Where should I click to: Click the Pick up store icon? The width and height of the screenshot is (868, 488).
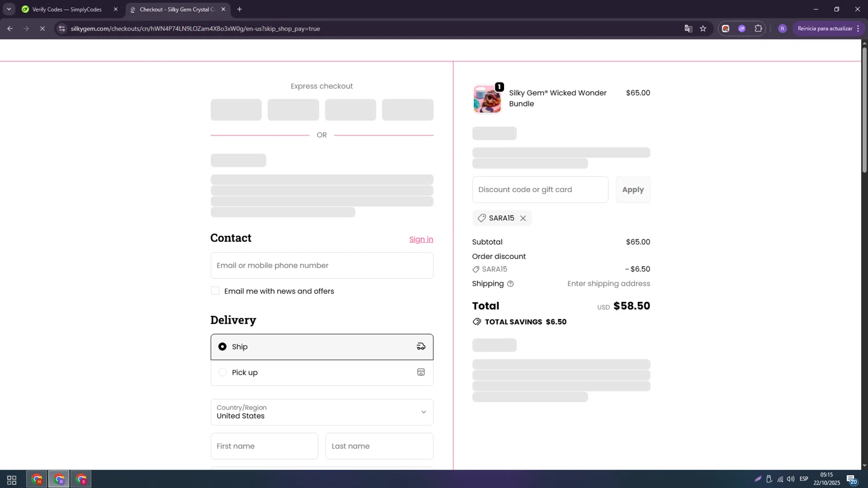pos(421,372)
